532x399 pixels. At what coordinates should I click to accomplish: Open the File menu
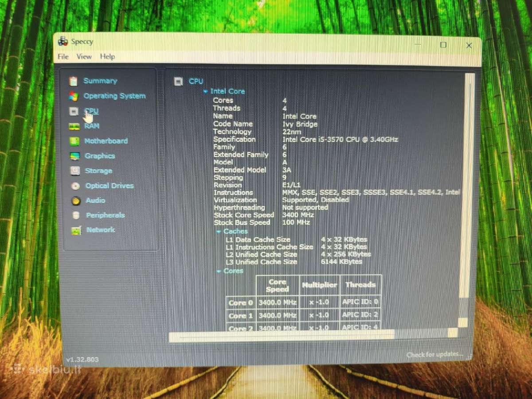coord(63,57)
